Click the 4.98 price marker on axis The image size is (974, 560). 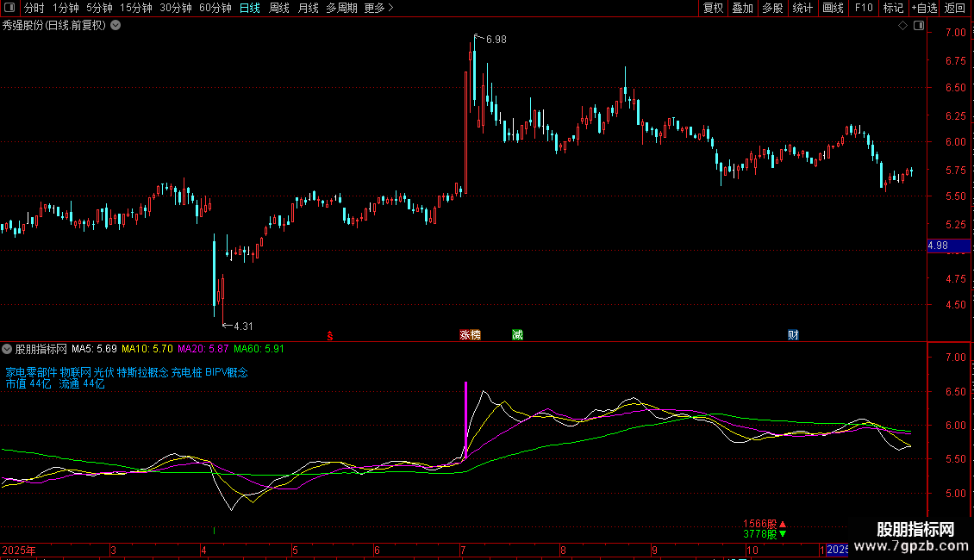pyautogui.click(x=948, y=246)
